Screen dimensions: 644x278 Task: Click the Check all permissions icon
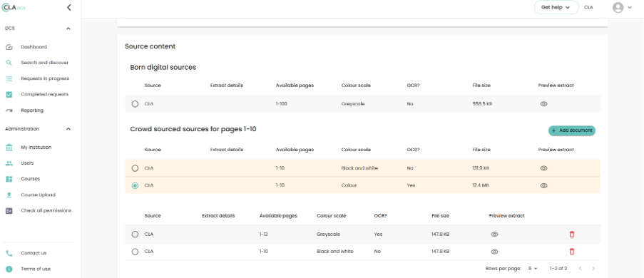point(9,211)
